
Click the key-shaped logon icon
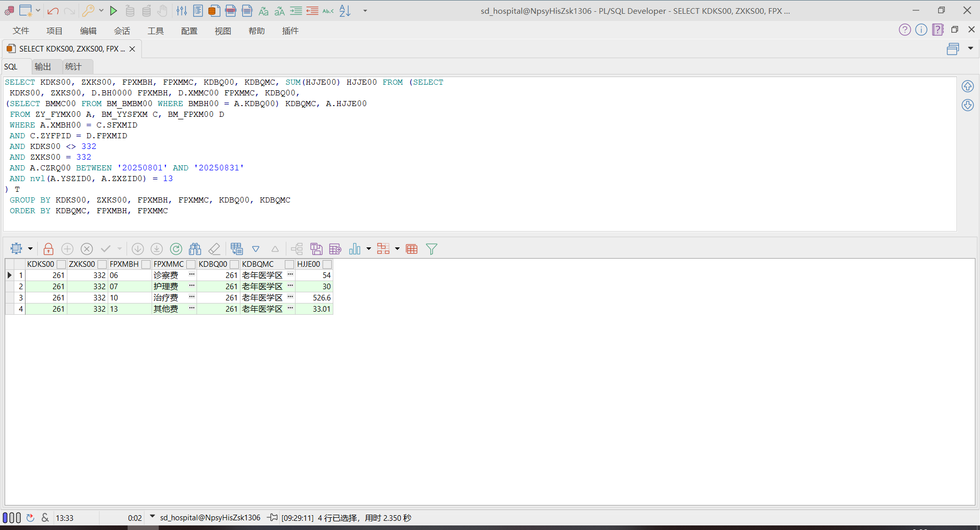88,11
